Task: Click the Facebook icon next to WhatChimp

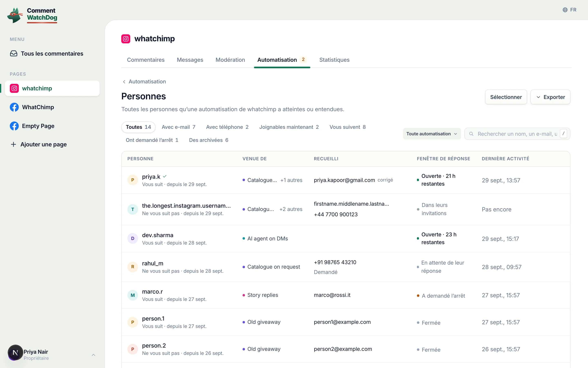Action: (14, 107)
